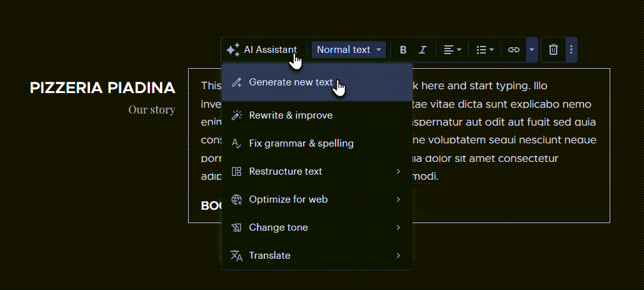The height and width of the screenshot is (290, 644).
Task: Toggle bold formatting
Action: 403,50
